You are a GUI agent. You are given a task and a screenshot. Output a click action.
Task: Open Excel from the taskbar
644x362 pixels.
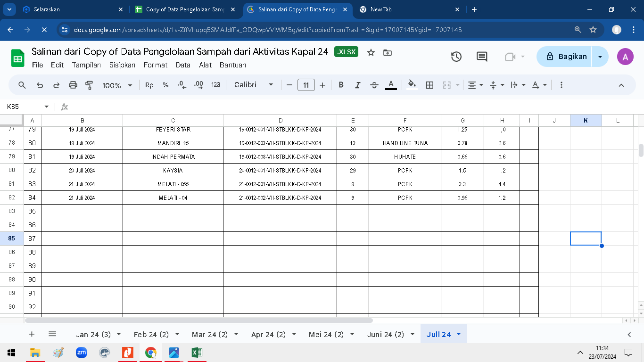197,353
